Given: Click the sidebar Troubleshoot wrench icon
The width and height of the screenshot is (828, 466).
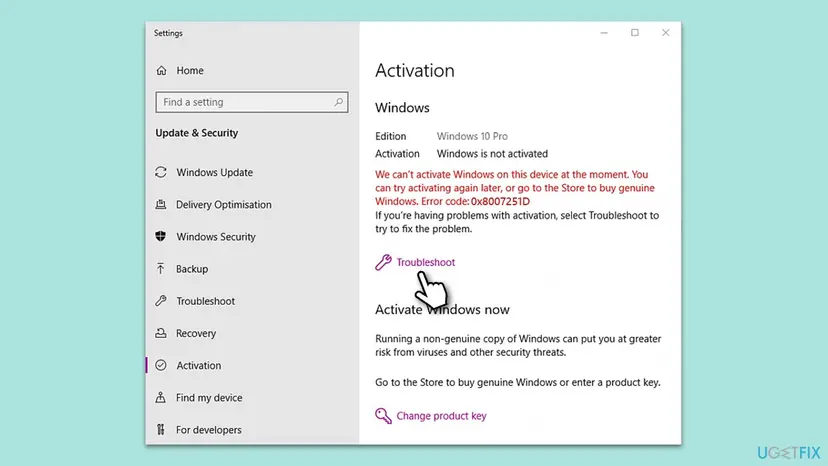Looking at the screenshot, I should [161, 301].
